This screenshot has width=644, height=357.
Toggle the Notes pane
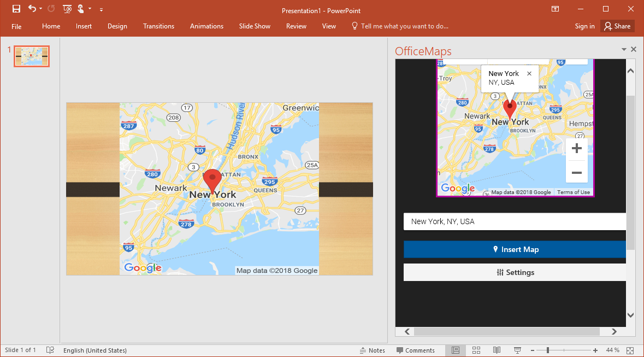372,350
